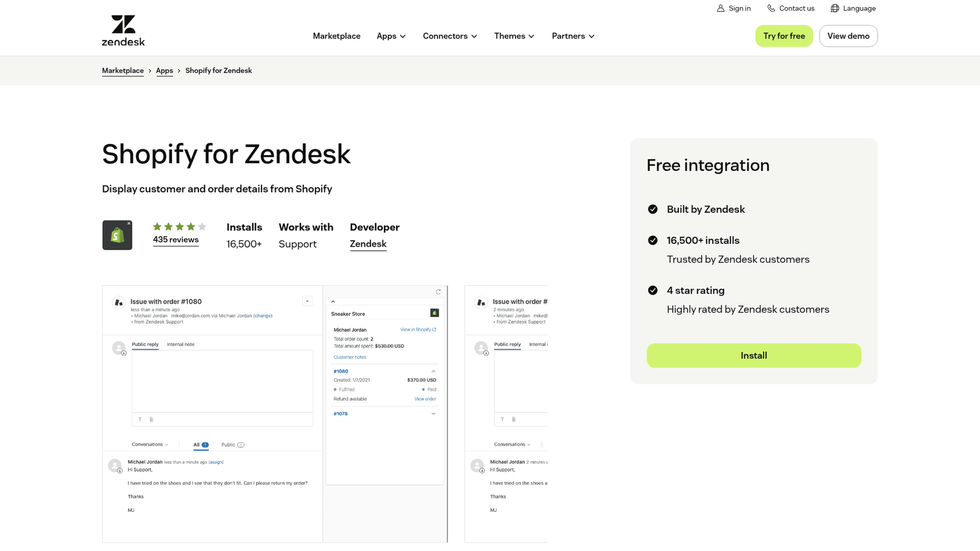Click the Sign in person icon
The image size is (980, 551).
click(720, 8)
